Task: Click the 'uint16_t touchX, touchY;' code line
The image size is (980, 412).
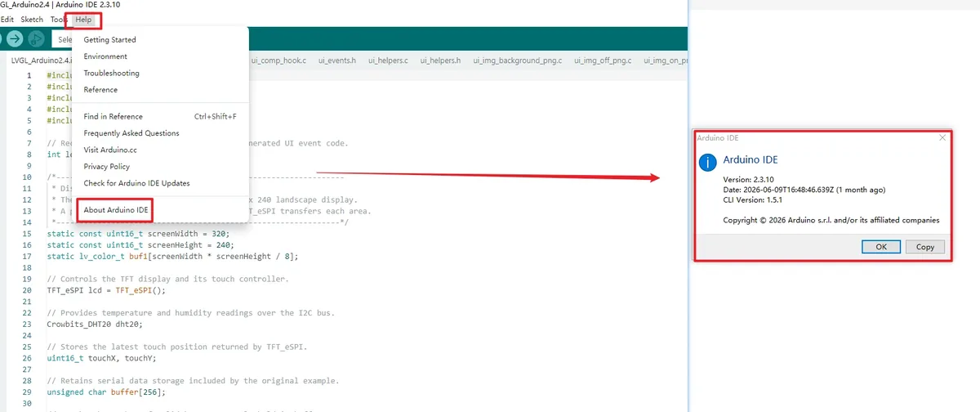Action: [x=100, y=358]
